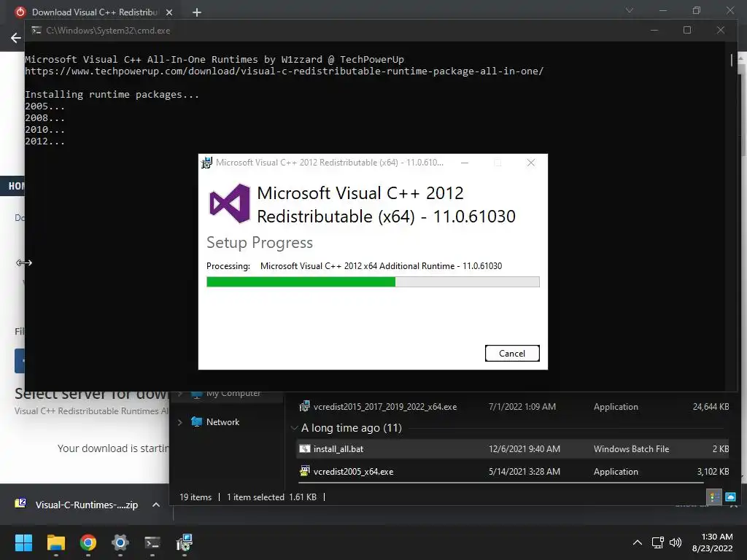
Task: Open network status tray icon
Action: pyautogui.click(x=658, y=542)
